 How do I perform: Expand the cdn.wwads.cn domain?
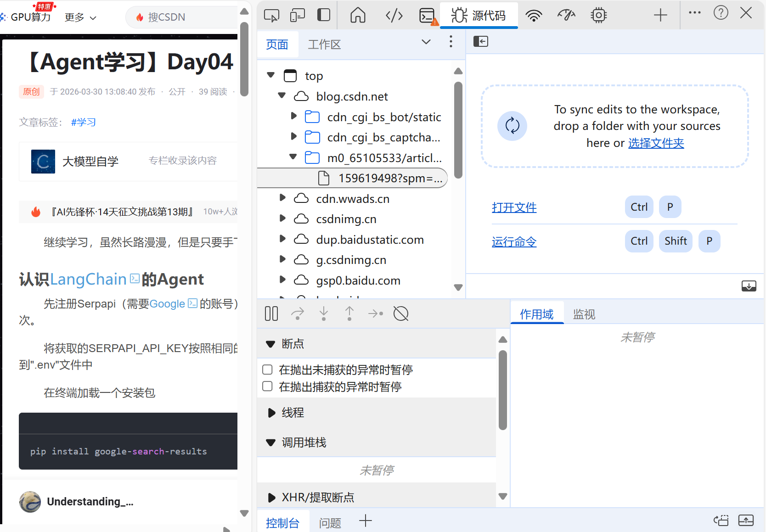tap(283, 198)
